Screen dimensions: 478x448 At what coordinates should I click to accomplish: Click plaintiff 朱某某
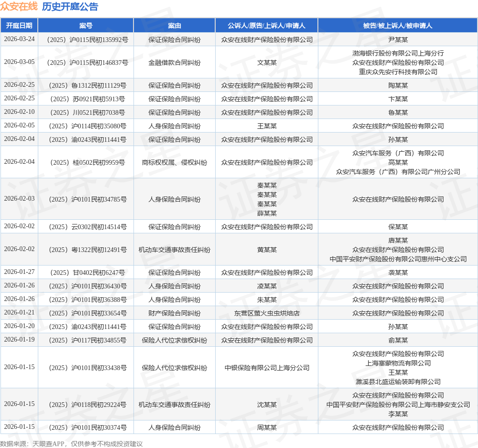pyautogui.click(x=267, y=300)
